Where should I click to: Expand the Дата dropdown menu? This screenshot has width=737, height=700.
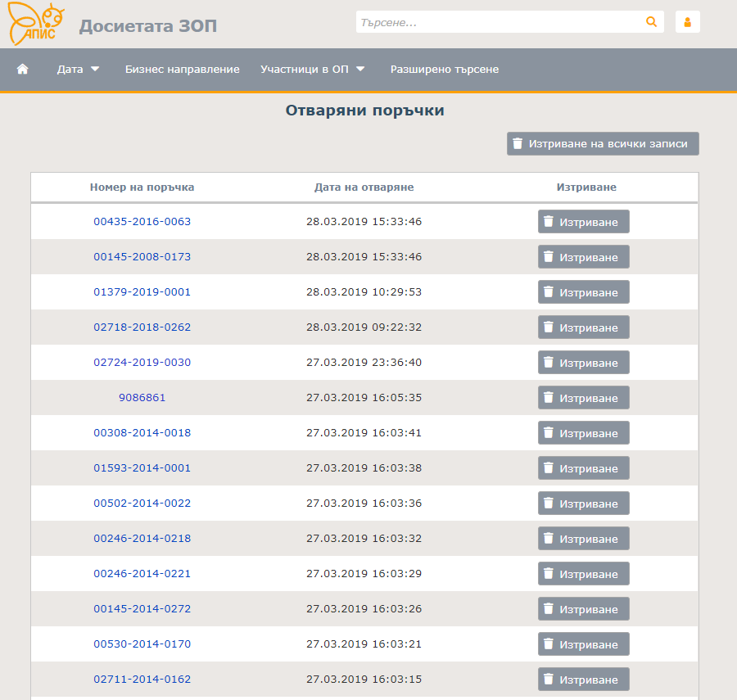pyautogui.click(x=78, y=70)
